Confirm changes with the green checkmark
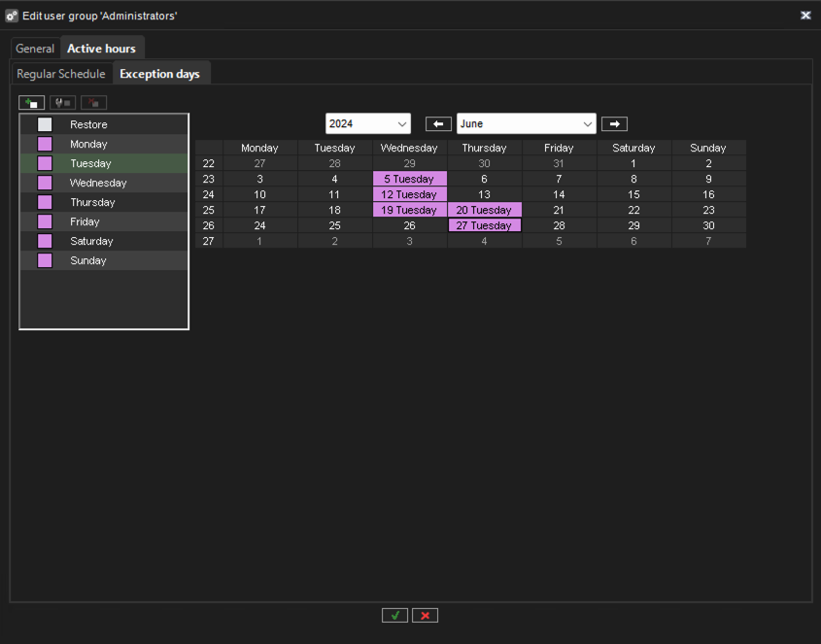 pyautogui.click(x=394, y=615)
